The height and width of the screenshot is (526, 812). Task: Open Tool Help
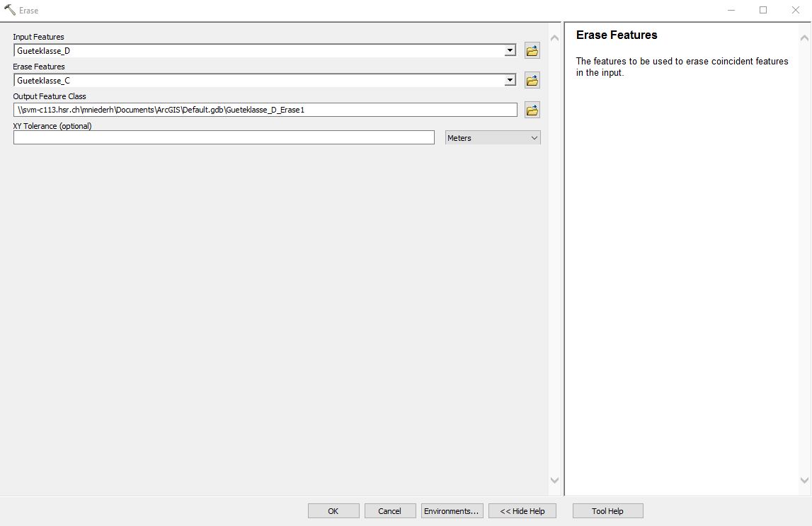click(607, 511)
